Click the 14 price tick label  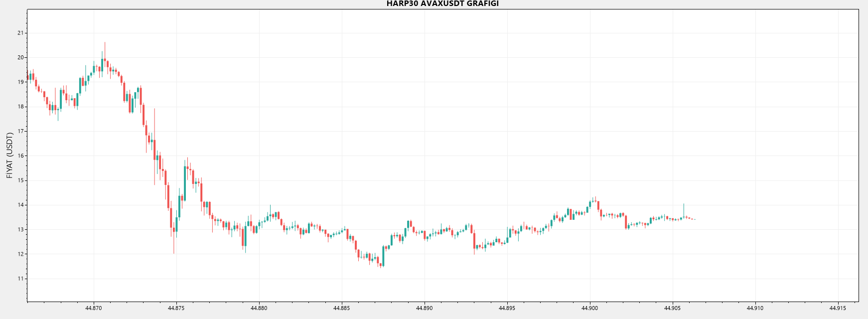coord(20,205)
